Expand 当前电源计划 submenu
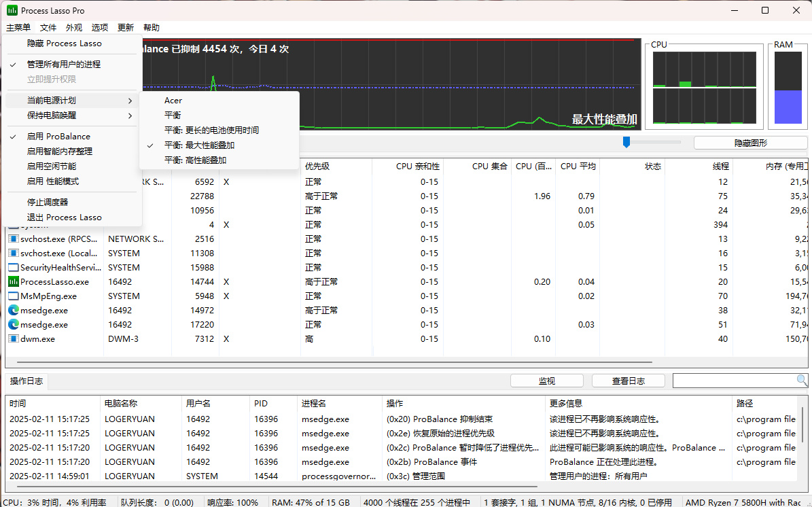The image size is (812, 507). 73,101
